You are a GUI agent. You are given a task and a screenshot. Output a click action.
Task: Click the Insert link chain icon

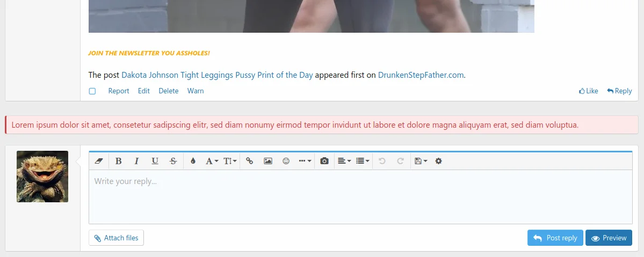(x=250, y=161)
